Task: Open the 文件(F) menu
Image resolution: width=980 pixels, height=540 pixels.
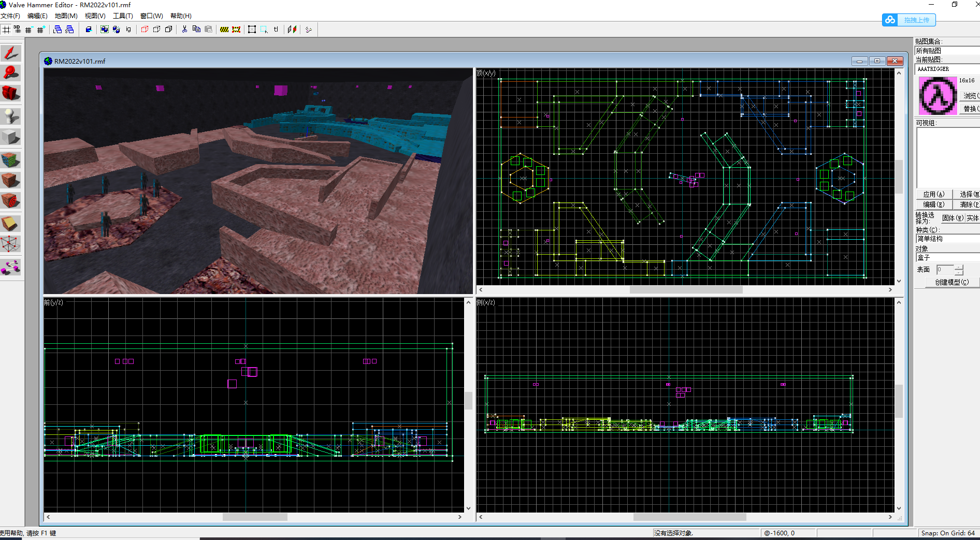Action: (x=10, y=16)
